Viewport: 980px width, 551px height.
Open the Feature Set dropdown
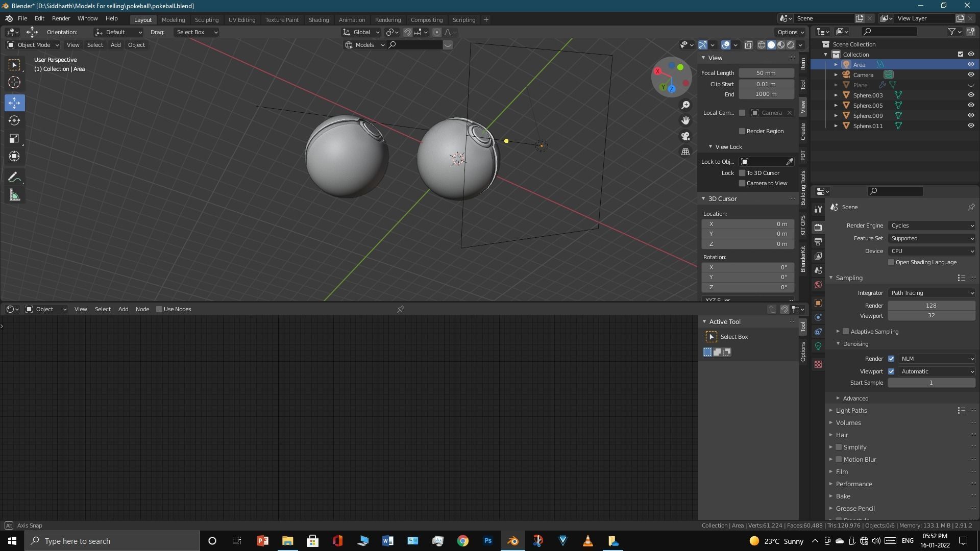click(932, 238)
